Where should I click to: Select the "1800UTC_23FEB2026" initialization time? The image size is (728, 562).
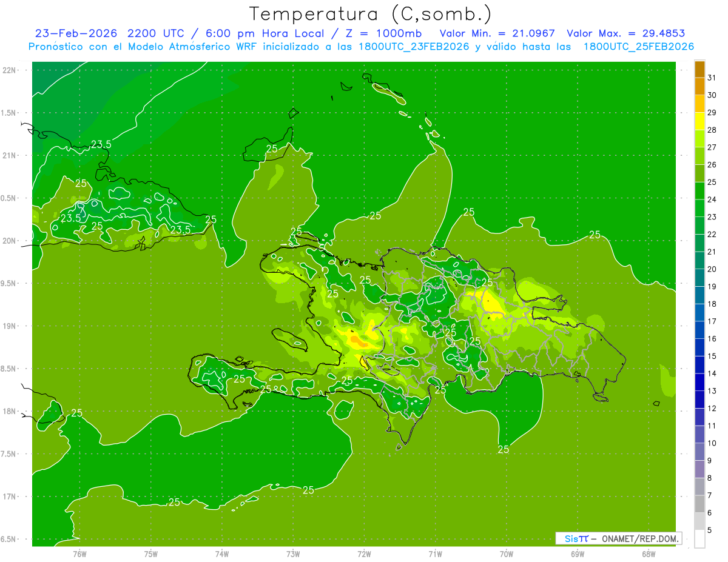(x=414, y=47)
